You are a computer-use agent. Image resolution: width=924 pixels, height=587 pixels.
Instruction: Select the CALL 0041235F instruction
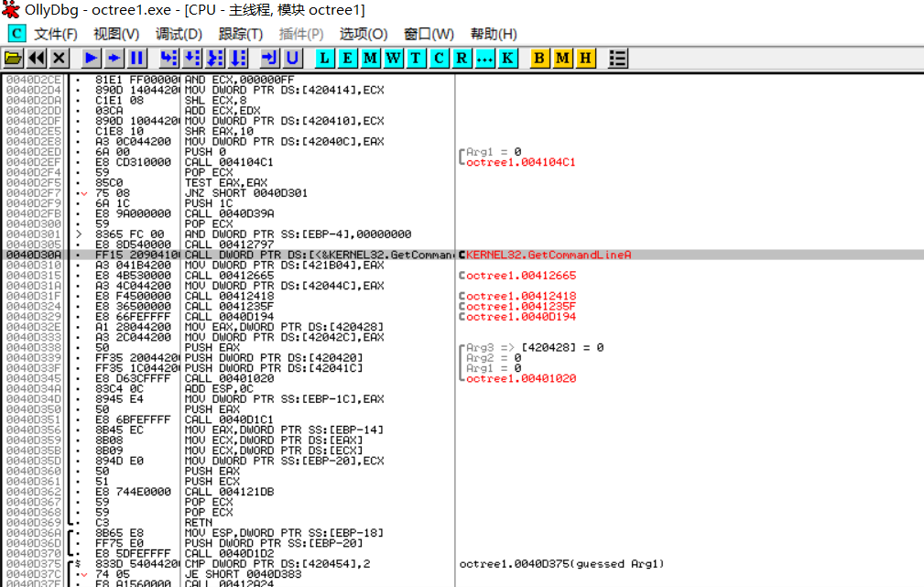(229, 307)
